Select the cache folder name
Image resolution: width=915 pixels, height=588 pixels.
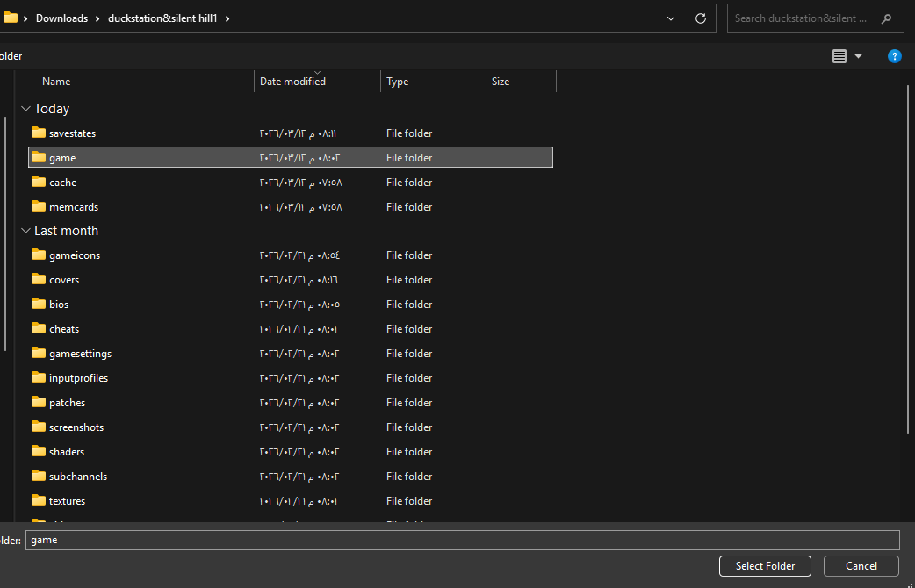pos(63,183)
